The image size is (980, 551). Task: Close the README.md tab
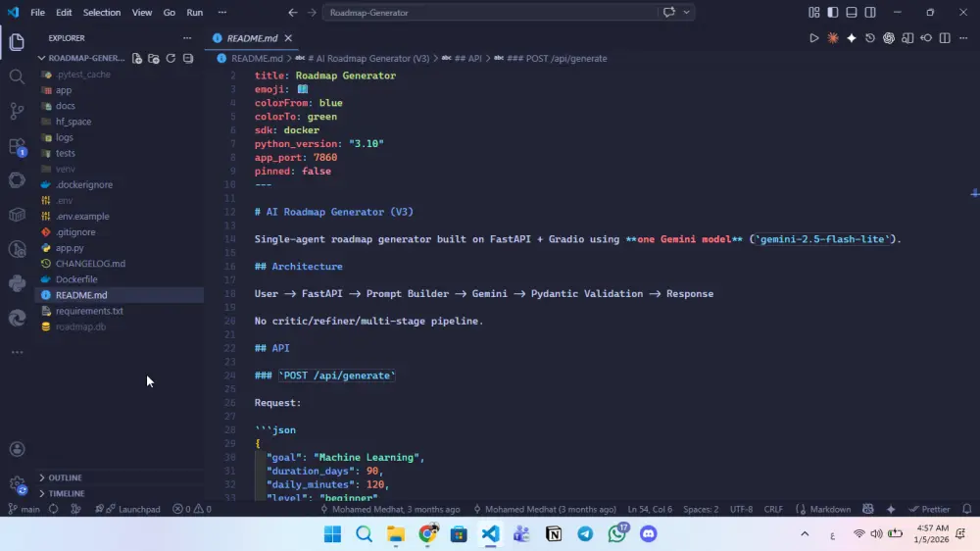[x=288, y=38]
